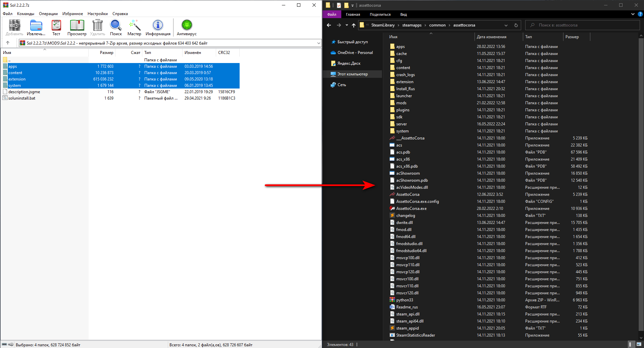Click the disk icon in WinRAR status bar

(x=4, y=344)
